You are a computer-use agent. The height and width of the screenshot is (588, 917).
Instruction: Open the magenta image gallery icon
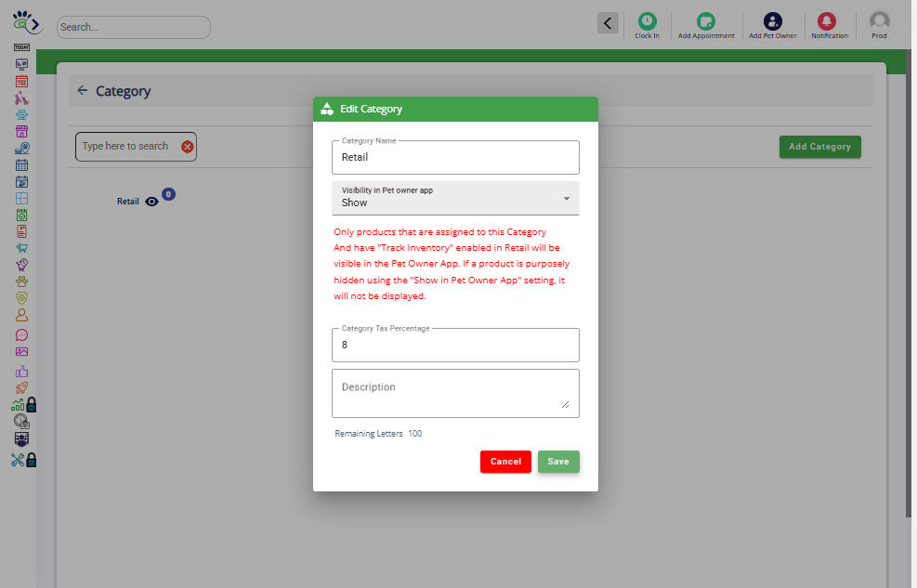[x=21, y=352]
